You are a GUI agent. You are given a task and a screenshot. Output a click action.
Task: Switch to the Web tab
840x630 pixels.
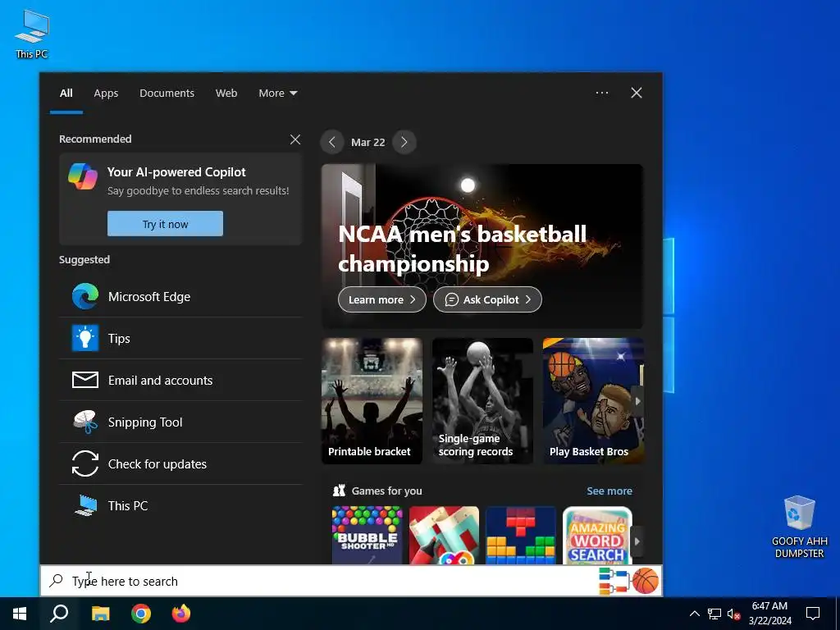point(226,94)
